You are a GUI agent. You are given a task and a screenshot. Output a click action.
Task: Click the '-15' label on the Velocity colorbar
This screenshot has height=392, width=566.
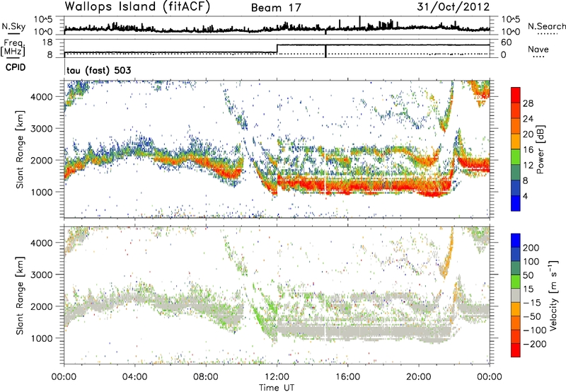coord(532,302)
